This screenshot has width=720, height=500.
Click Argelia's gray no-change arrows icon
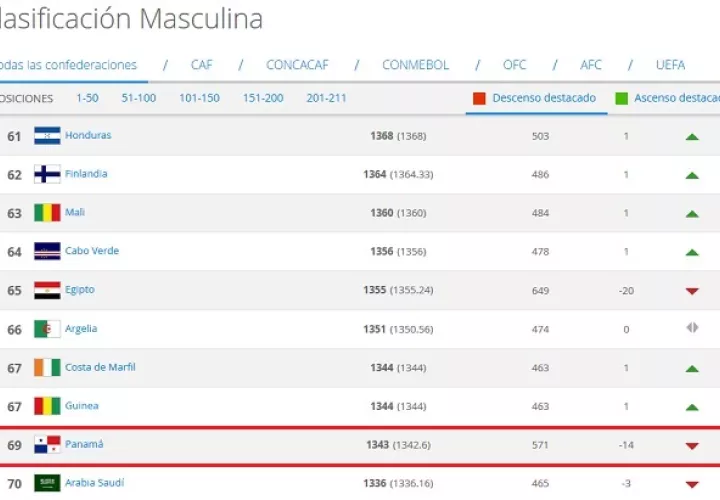click(692, 328)
